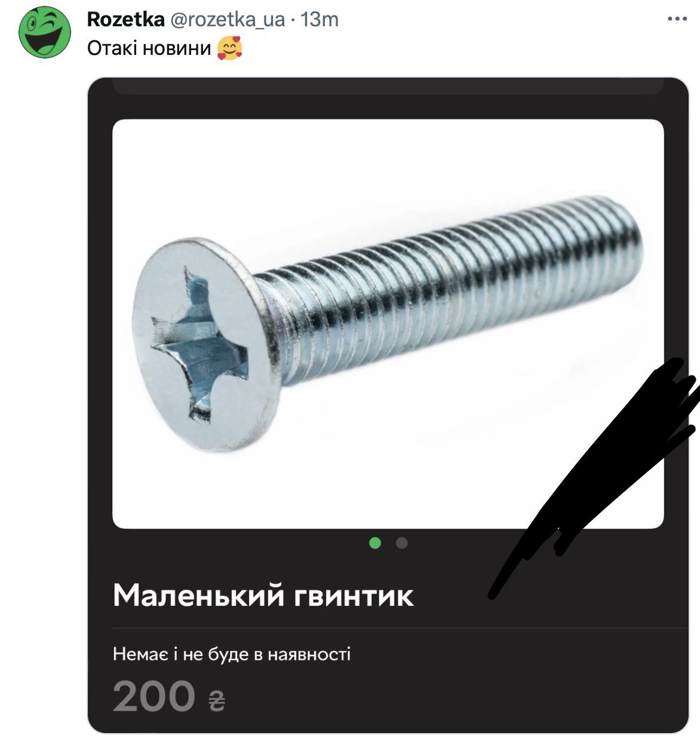Open the @rozetka_ua handle link
Viewport: 700px width, 751px height.
point(228,20)
